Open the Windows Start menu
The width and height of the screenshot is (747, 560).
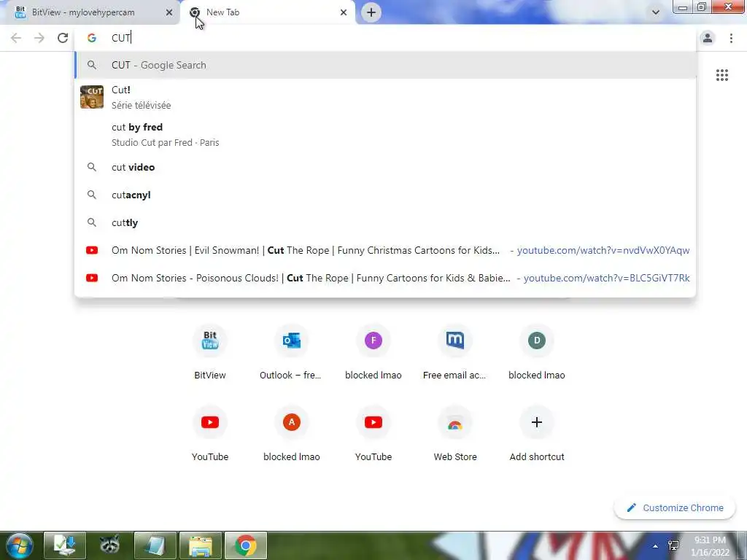tap(19, 545)
